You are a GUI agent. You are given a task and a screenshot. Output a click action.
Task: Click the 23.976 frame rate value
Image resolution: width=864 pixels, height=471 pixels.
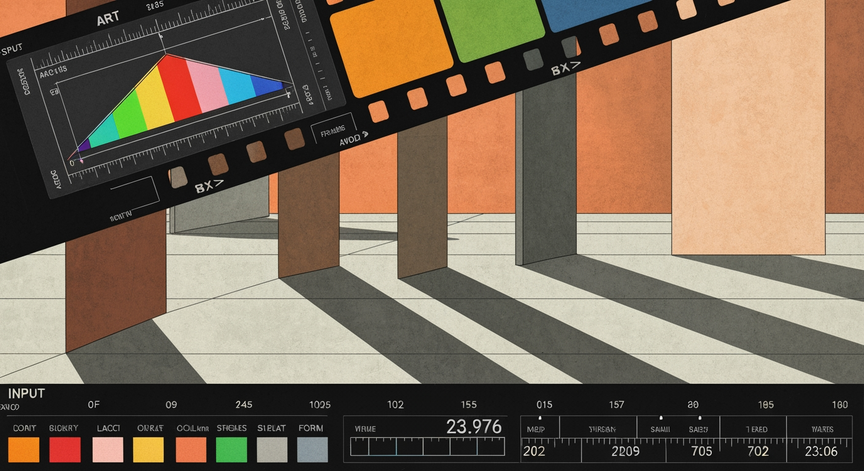pyautogui.click(x=474, y=427)
